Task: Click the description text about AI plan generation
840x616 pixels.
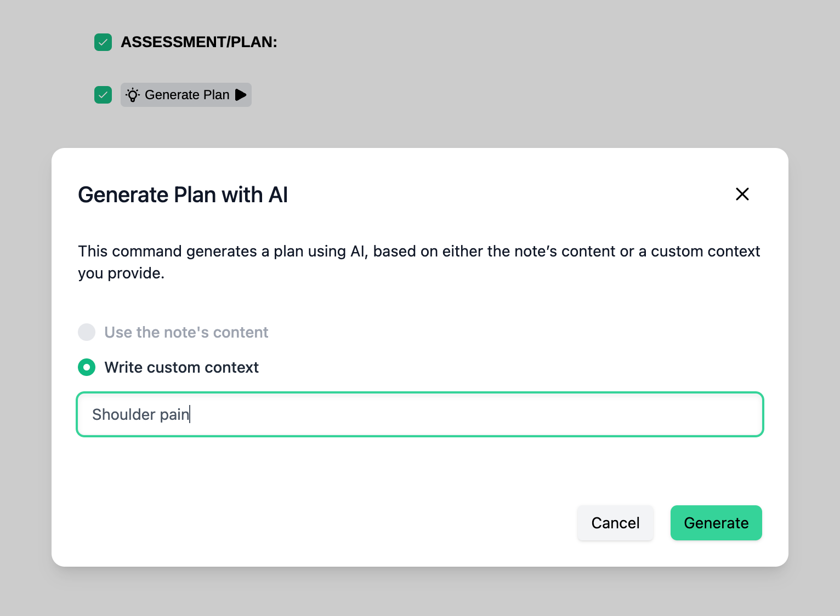Action: [x=419, y=262]
